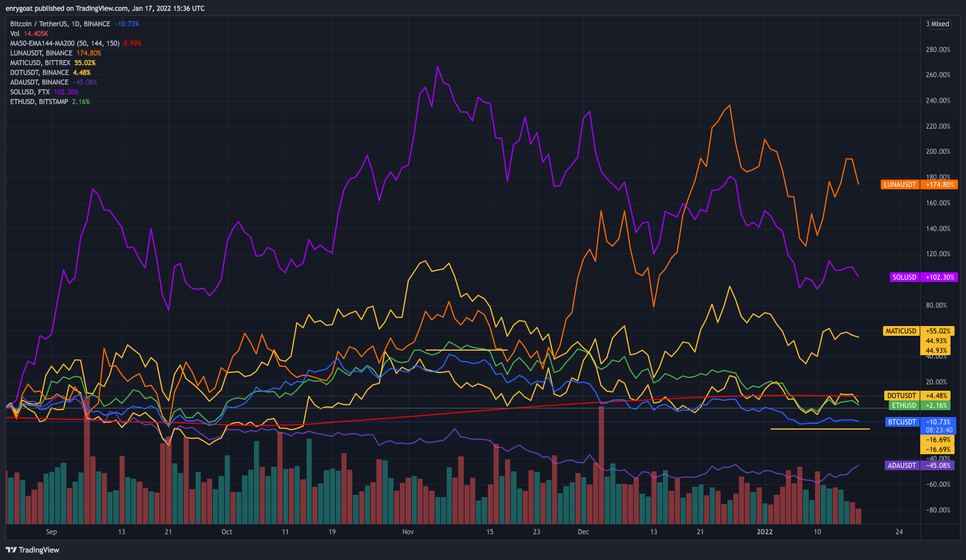Open the '3 Mixed' scale mode label

click(x=938, y=24)
